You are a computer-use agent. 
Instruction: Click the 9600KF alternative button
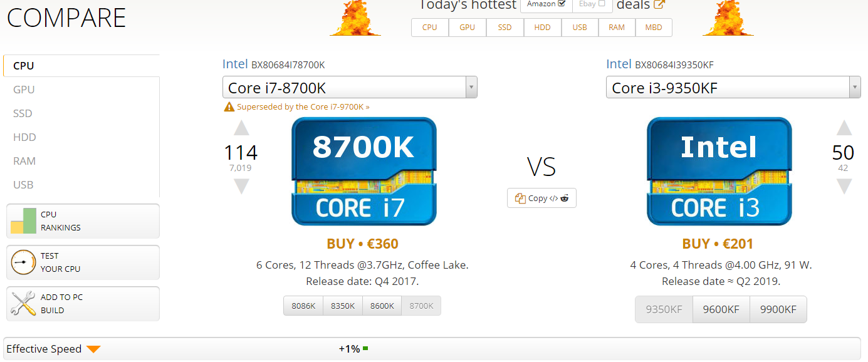point(721,309)
